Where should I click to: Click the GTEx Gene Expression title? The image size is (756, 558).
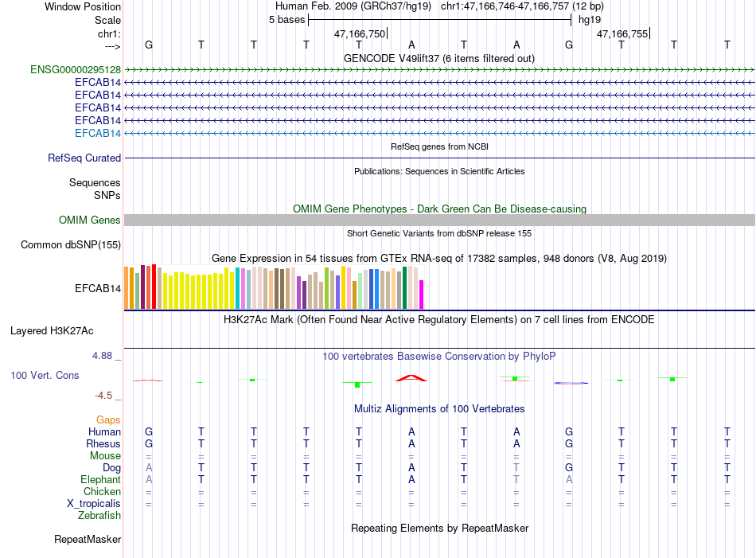(x=439, y=258)
